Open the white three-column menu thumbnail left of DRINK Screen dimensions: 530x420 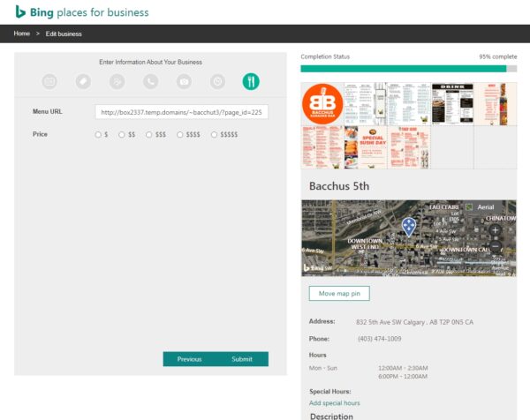409,104
